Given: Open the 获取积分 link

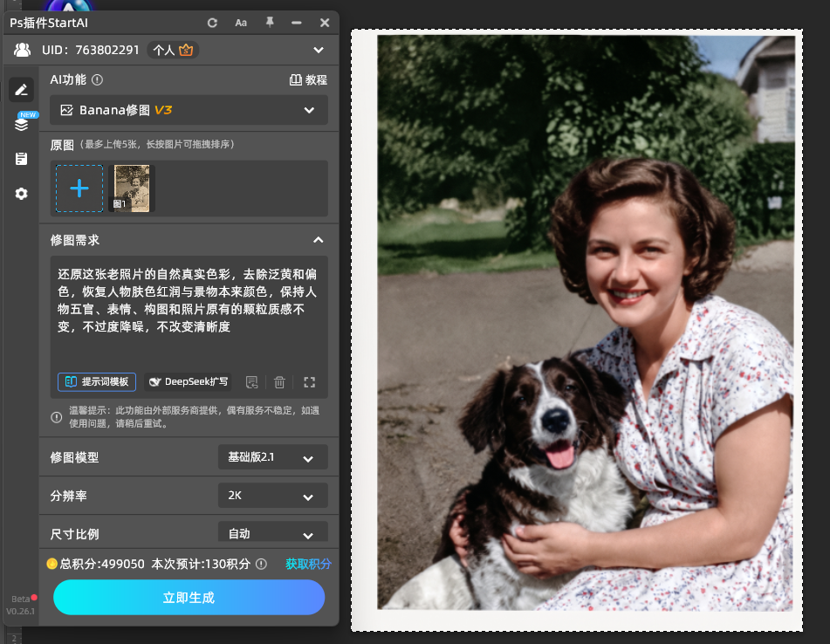Looking at the screenshot, I should tap(309, 564).
